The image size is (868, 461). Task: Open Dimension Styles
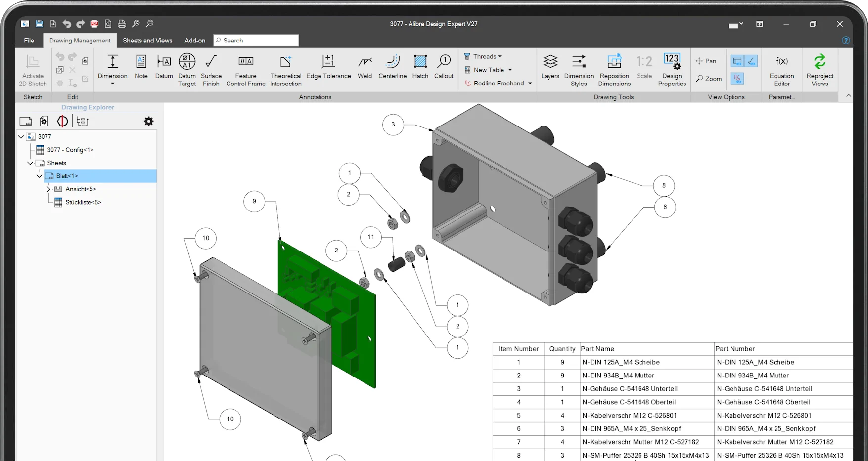coord(579,70)
